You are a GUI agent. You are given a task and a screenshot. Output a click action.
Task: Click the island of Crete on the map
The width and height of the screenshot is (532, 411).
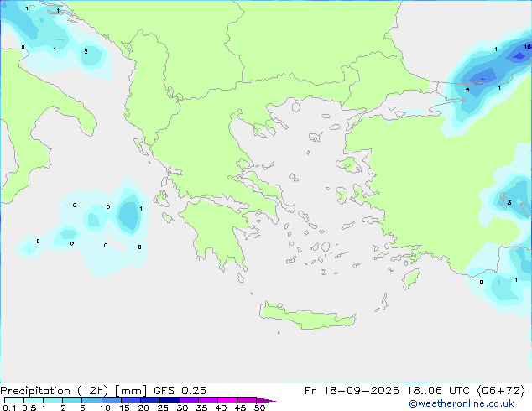[307, 316]
